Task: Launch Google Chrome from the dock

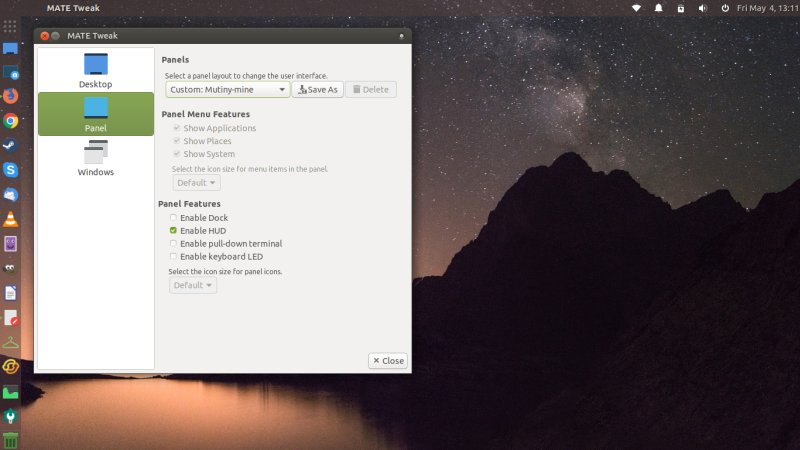Action: coord(10,121)
